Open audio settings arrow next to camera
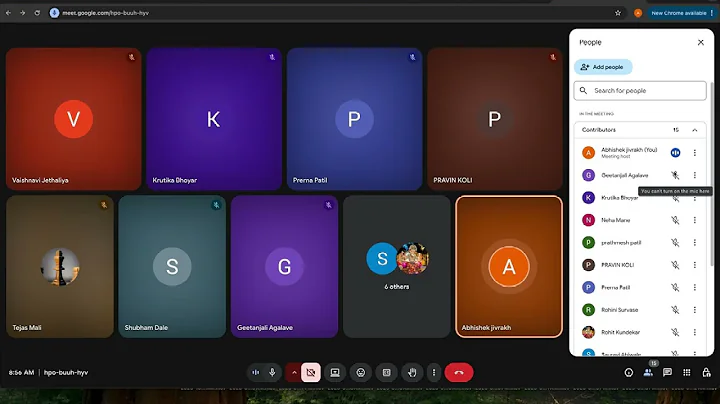The height and width of the screenshot is (404, 720). point(294,372)
